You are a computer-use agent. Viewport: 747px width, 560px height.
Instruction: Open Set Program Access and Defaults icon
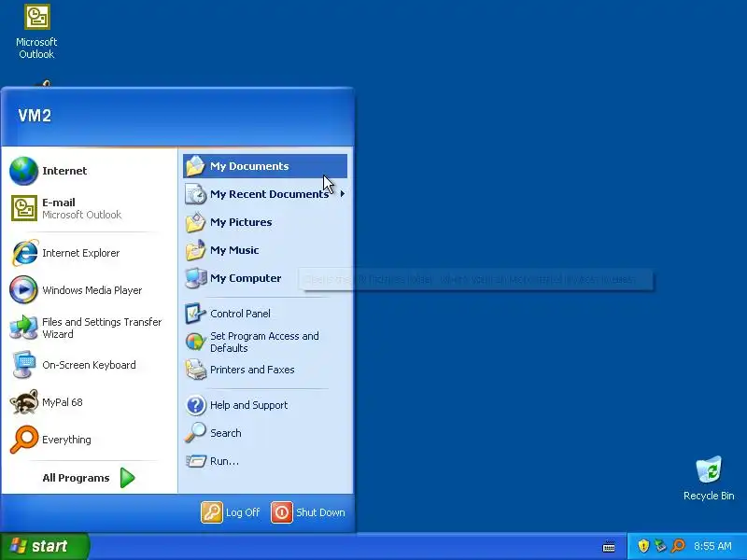[195, 342]
